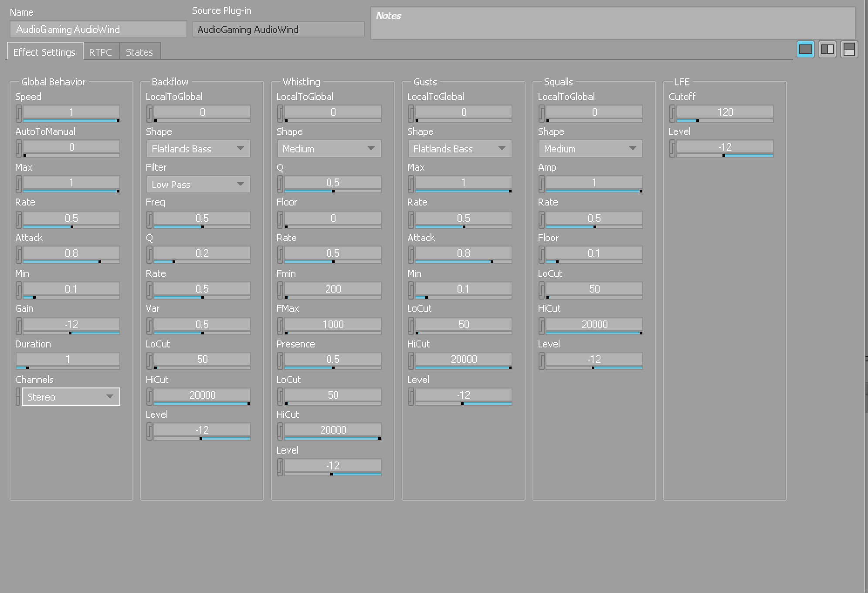
Task: Click the Backflow LoCut slider
Action: pyautogui.click(x=202, y=361)
